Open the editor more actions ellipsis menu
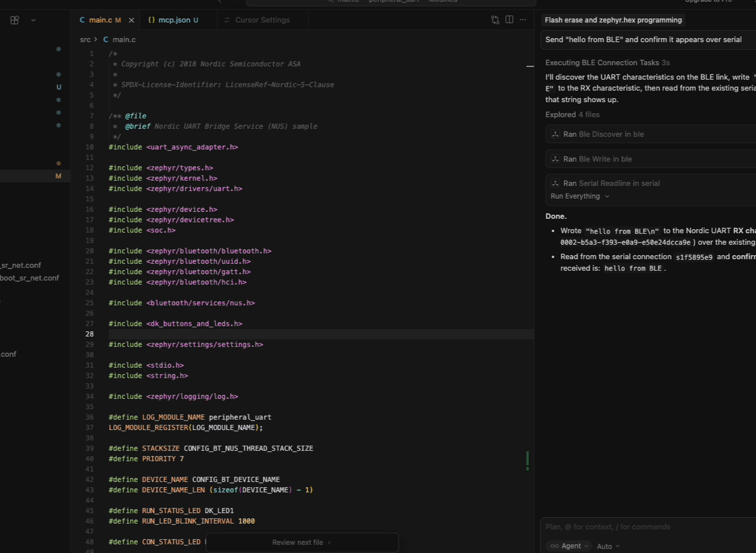This screenshot has height=553, width=756. [523, 20]
